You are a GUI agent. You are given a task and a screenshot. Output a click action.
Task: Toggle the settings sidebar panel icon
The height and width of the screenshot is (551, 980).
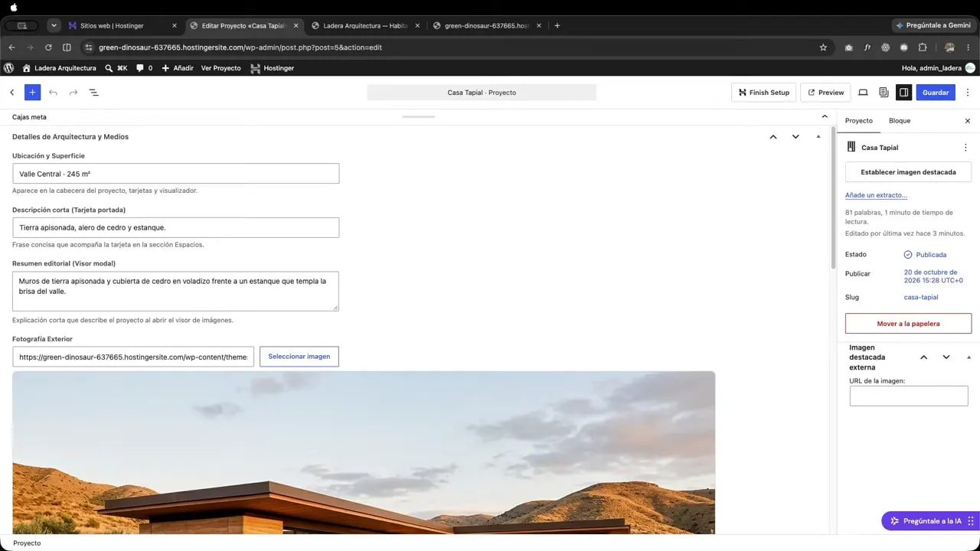[903, 93]
